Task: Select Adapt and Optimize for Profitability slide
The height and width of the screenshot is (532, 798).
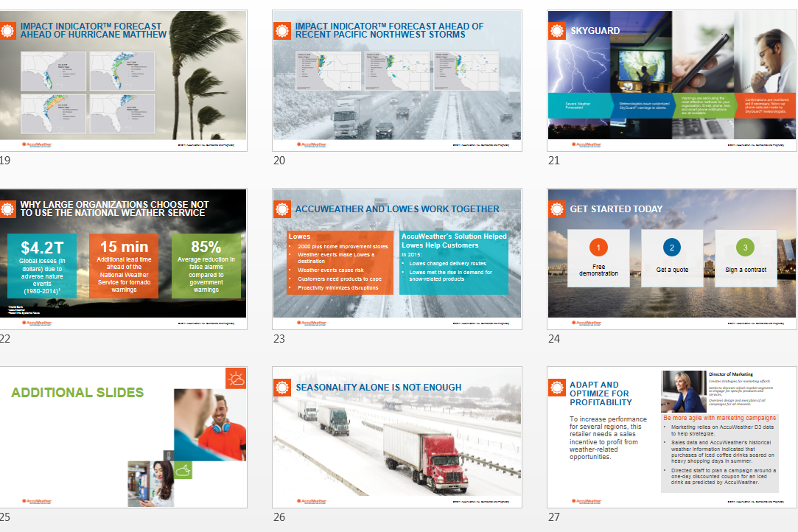Action: click(x=672, y=437)
